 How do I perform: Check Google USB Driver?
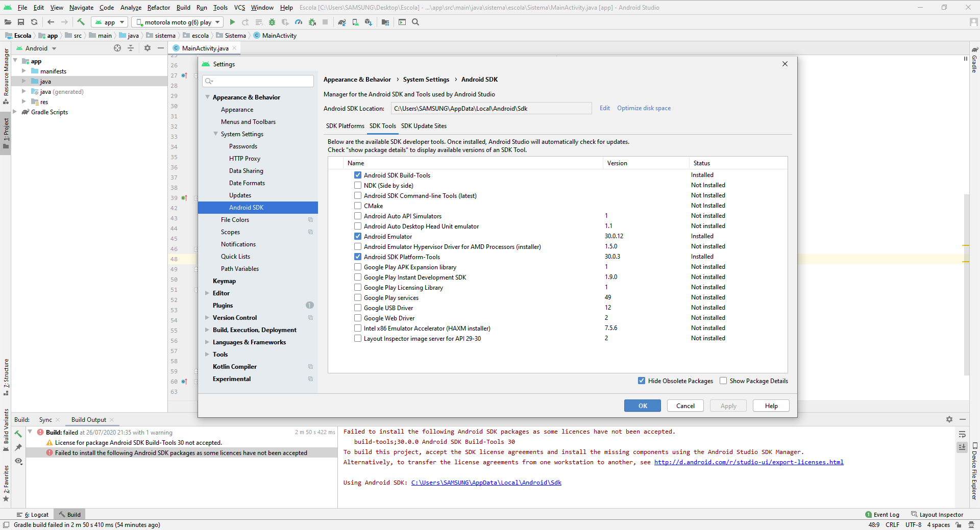coord(358,308)
